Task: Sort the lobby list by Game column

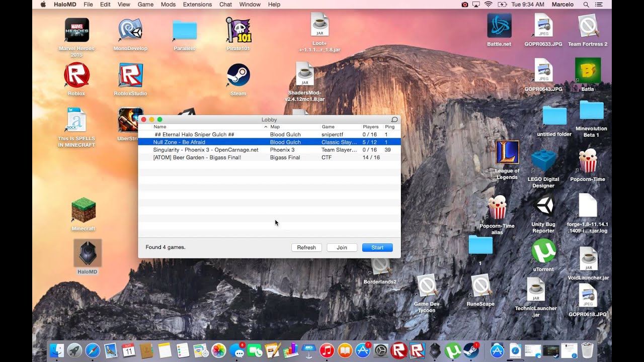Action: tap(341, 127)
